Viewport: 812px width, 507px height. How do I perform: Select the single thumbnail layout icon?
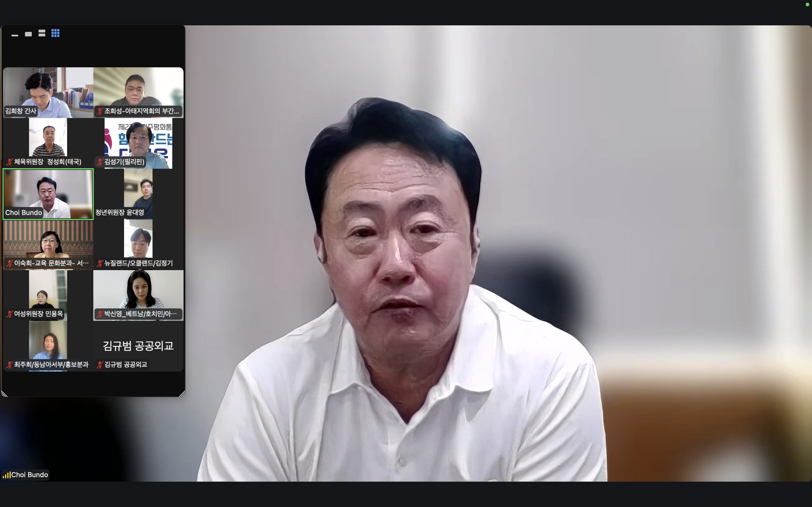click(x=28, y=34)
